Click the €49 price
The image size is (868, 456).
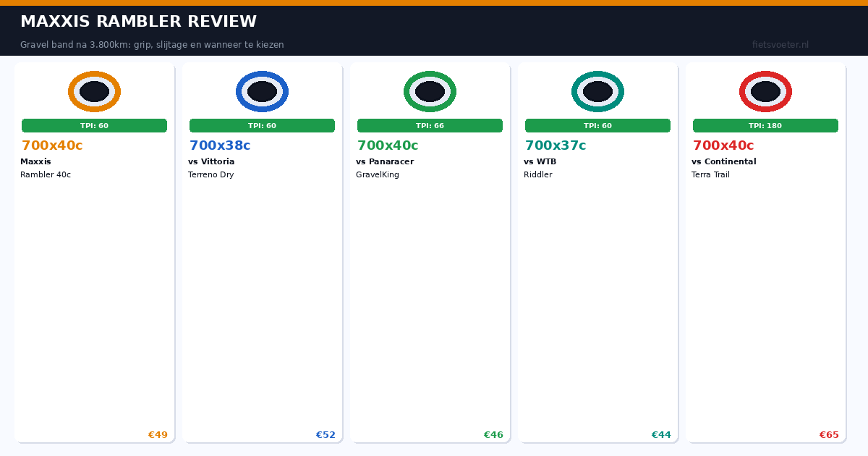point(158,435)
